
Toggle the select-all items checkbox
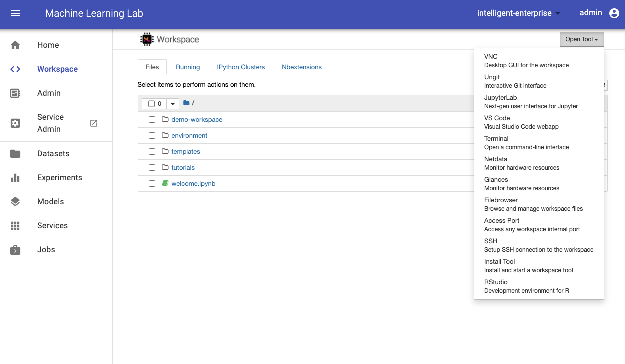(x=152, y=104)
